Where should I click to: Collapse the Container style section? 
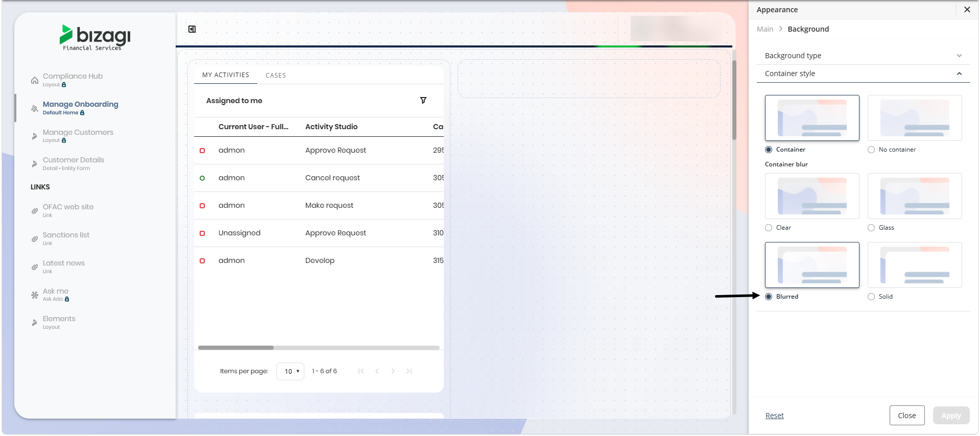[x=864, y=74]
